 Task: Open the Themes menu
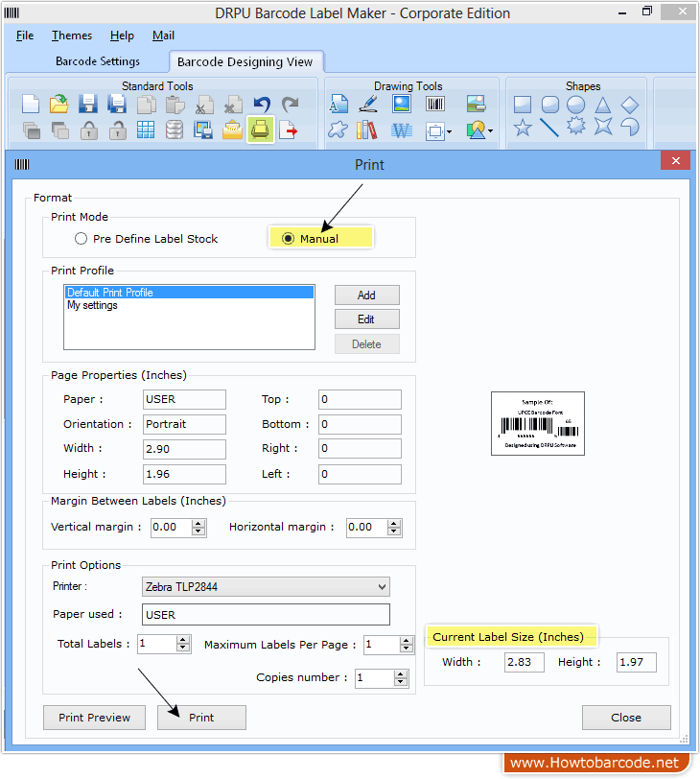click(x=72, y=35)
